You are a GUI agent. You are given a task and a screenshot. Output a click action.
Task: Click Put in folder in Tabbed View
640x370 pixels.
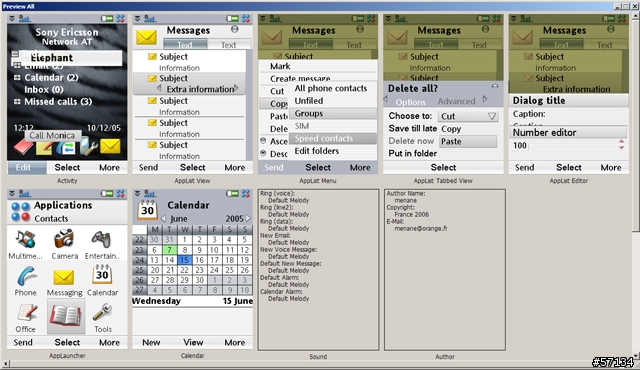[413, 153]
